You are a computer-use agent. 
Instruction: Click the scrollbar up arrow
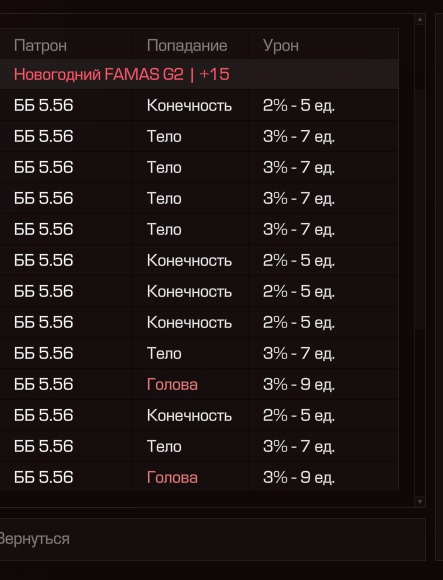420,19
